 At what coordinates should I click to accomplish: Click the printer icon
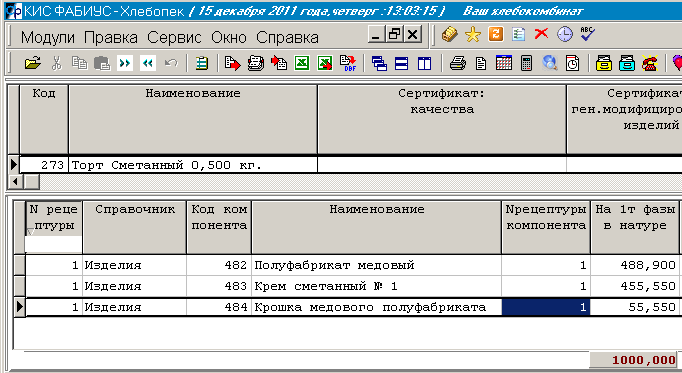tap(458, 63)
